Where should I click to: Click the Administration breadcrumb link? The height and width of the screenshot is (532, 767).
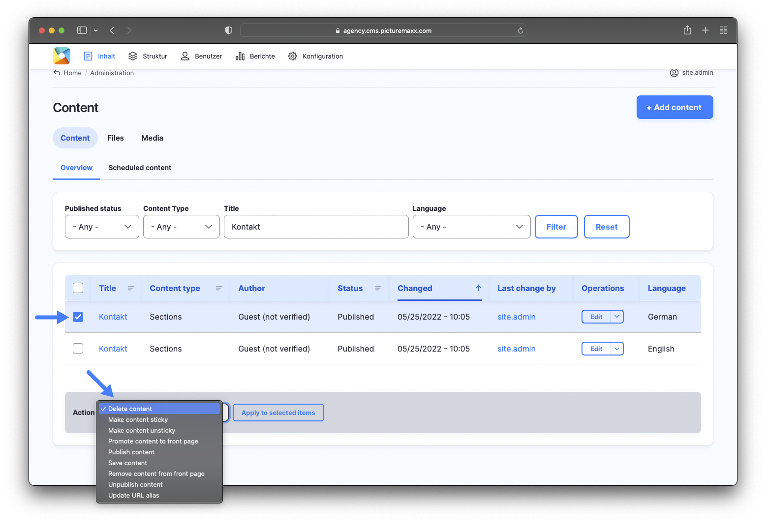coord(112,73)
